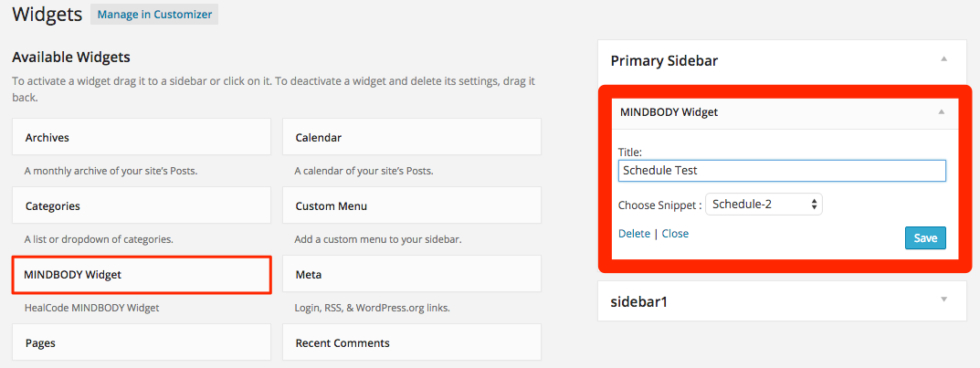
Task: Select the MINDBODY Widget in Available Widgets
Action: click(x=142, y=274)
